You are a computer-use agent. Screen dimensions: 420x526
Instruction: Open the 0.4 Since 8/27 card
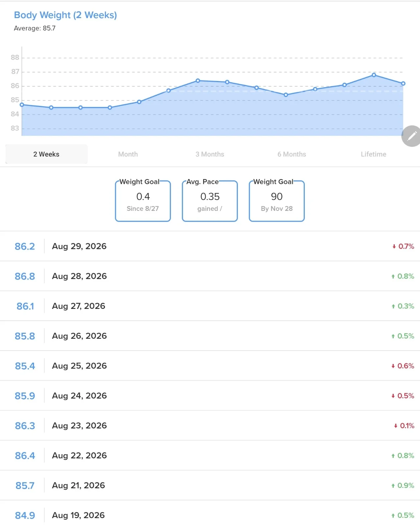(x=143, y=201)
